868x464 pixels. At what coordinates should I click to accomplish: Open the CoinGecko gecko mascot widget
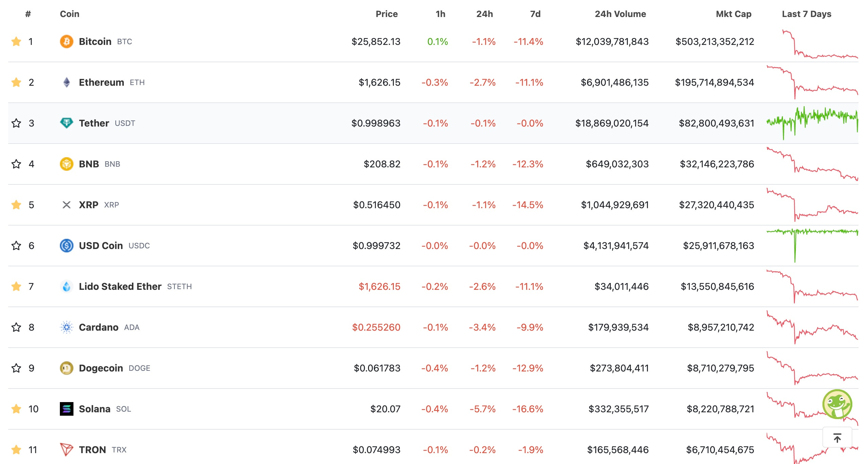837,404
